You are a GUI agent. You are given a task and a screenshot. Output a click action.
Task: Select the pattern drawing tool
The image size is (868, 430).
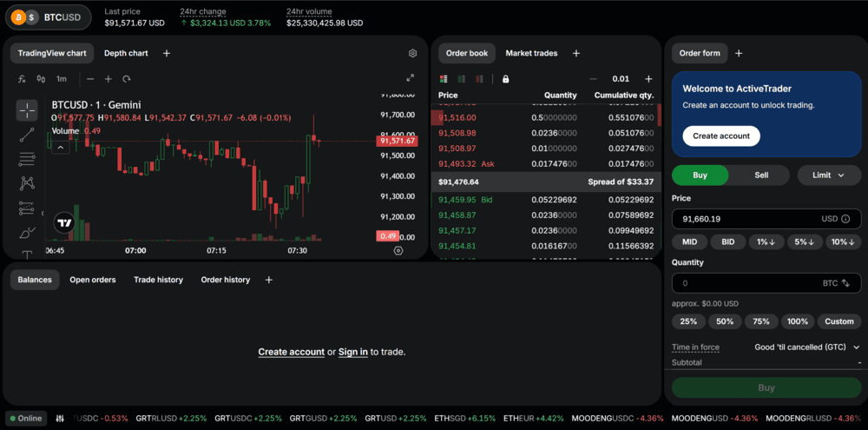(x=27, y=183)
